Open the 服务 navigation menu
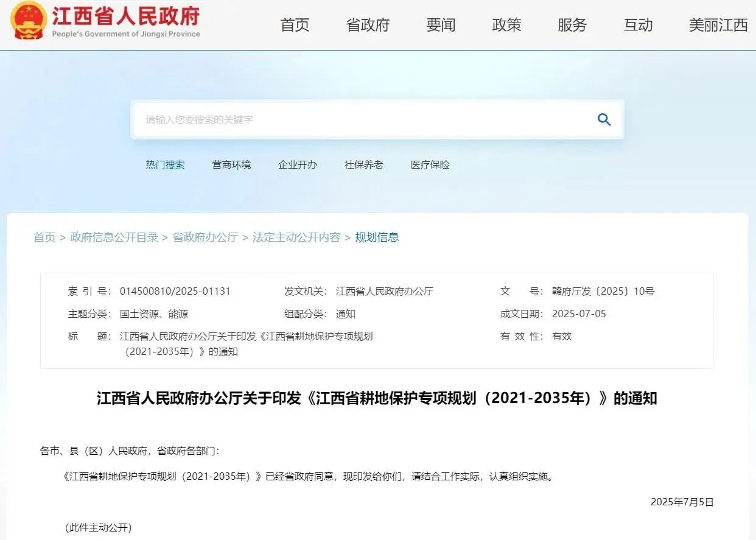 pyautogui.click(x=572, y=25)
